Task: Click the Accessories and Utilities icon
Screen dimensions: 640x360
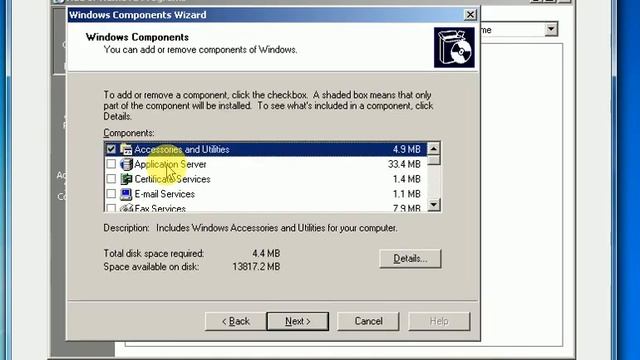Action: pyautogui.click(x=126, y=149)
